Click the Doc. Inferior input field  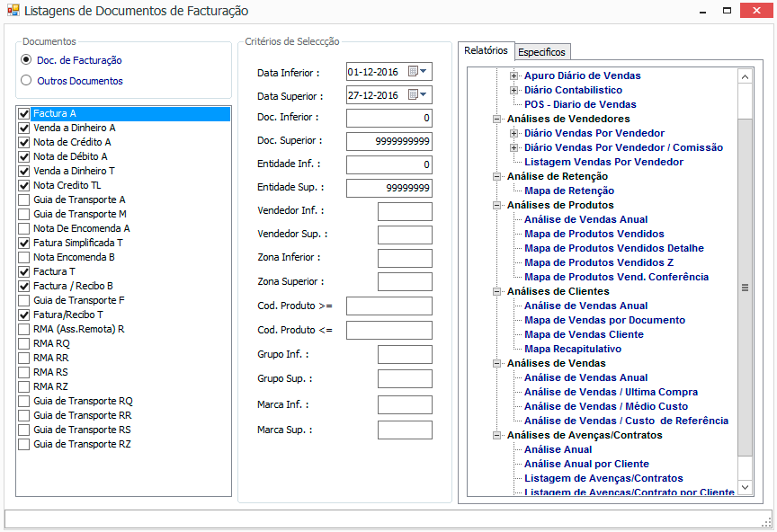(x=389, y=118)
